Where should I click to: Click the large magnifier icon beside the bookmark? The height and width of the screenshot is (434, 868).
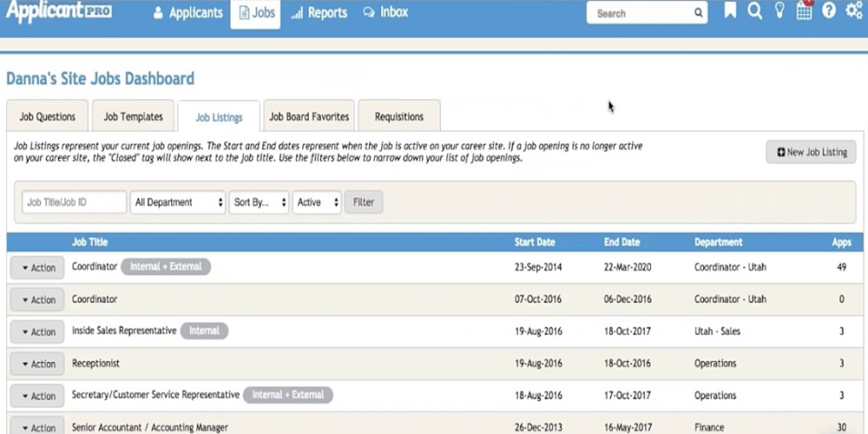tap(755, 11)
